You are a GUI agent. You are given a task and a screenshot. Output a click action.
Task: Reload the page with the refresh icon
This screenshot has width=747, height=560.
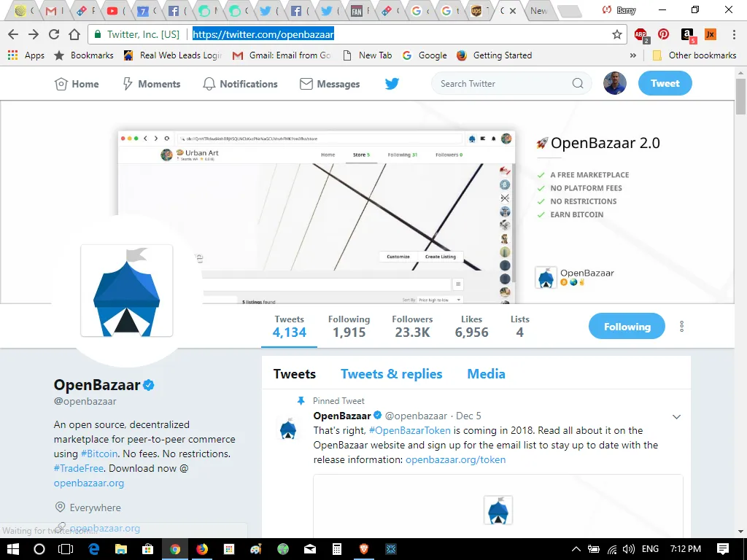point(54,34)
